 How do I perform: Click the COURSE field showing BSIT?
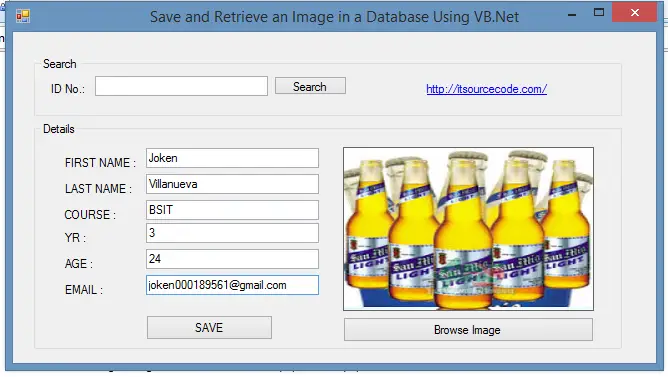point(232,210)
